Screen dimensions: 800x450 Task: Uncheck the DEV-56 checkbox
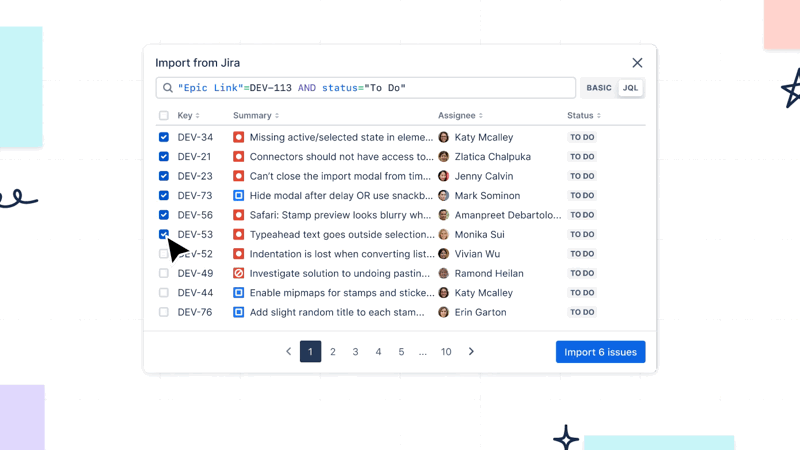pyautogui.click(x=163, y=215)
